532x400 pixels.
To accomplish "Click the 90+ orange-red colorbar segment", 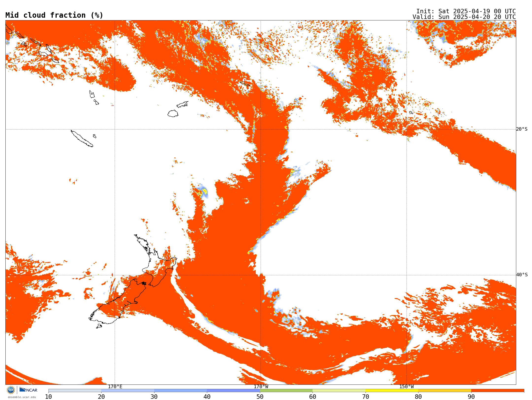I will coord(498,391).
